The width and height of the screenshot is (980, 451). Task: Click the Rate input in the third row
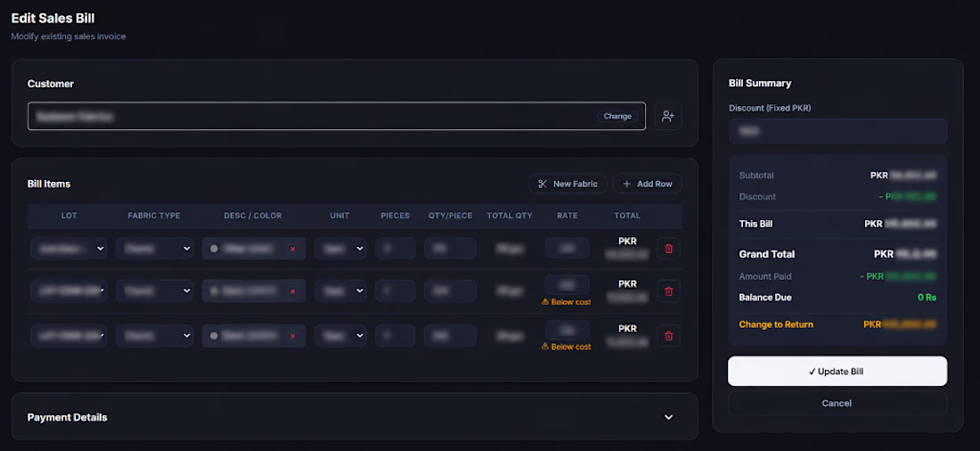[x=567, y=330]
